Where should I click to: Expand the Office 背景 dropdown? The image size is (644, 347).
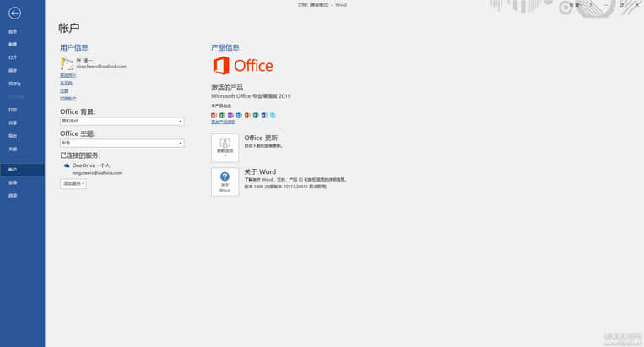point(122,121)
